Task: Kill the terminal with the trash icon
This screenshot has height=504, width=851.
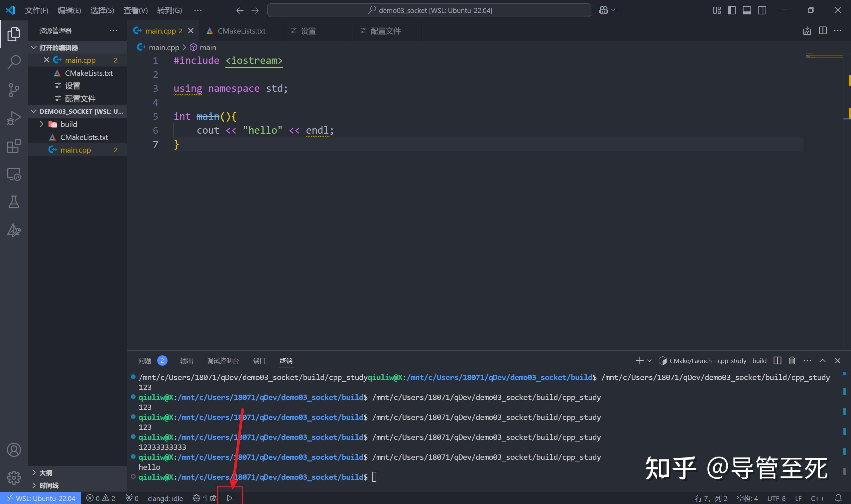Action: coord(791,360)
